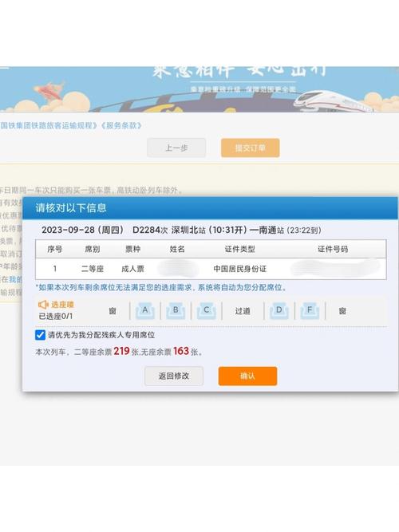This screenshot has height=532, width=399.
Task: Click the 证件号码 column header
Action: coord(333,249)
